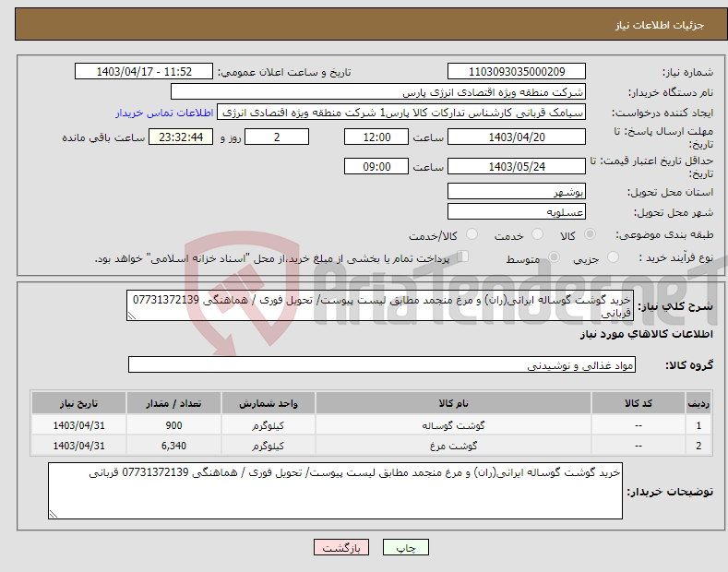Click the page title جزئیات اطلاعات نیاز
The image size is (728, 572).
tap(660, 25)
